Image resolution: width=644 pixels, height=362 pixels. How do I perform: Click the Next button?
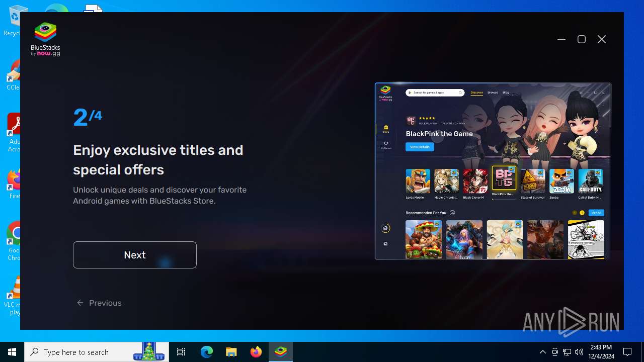pos(134,255)
